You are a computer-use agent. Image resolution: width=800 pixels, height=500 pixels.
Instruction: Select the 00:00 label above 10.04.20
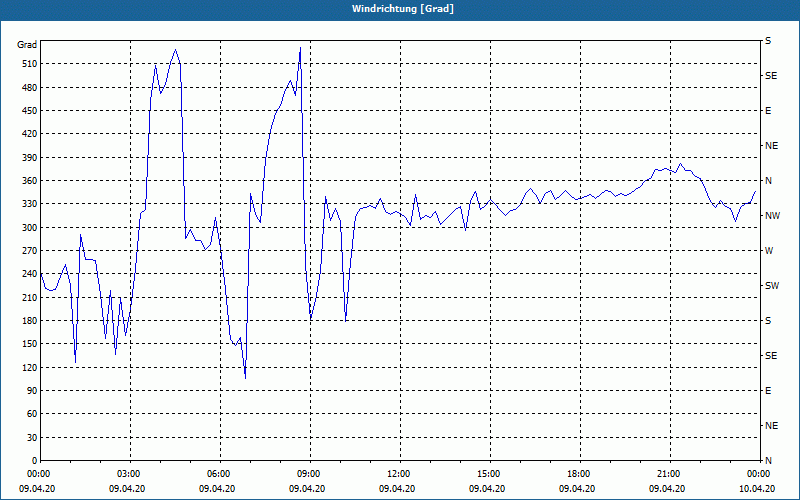[759, 473]
